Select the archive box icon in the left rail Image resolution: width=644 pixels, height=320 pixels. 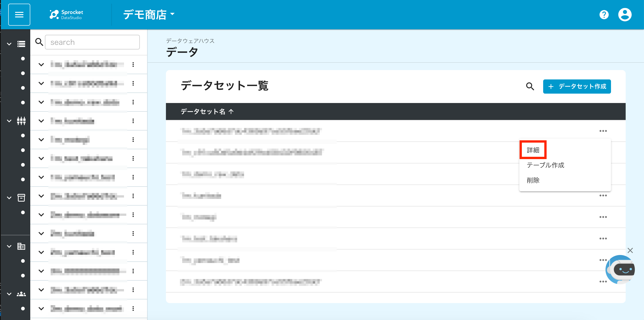pyautogui.click(x=21, y=198)
